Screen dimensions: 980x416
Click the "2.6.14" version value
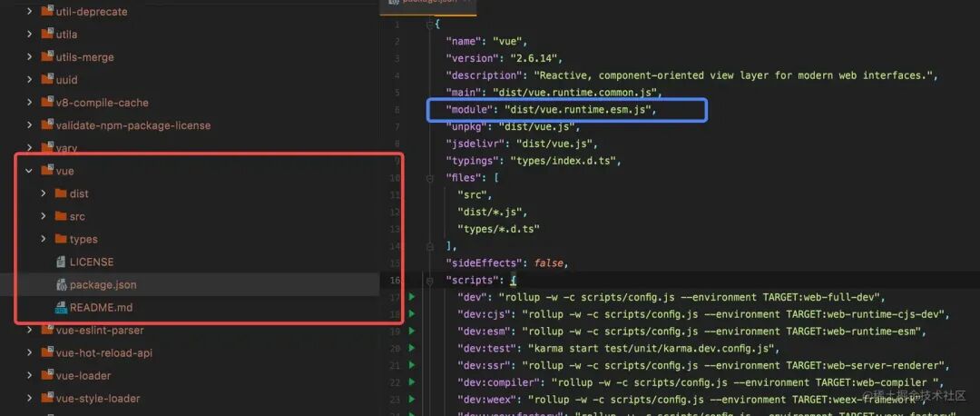coord(535,59)
